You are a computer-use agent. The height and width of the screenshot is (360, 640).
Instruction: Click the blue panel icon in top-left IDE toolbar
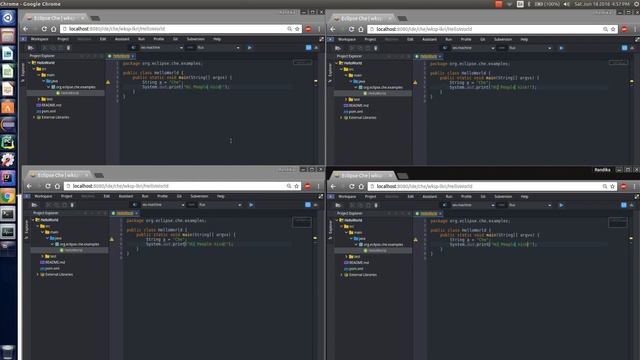tap(309, 48)
